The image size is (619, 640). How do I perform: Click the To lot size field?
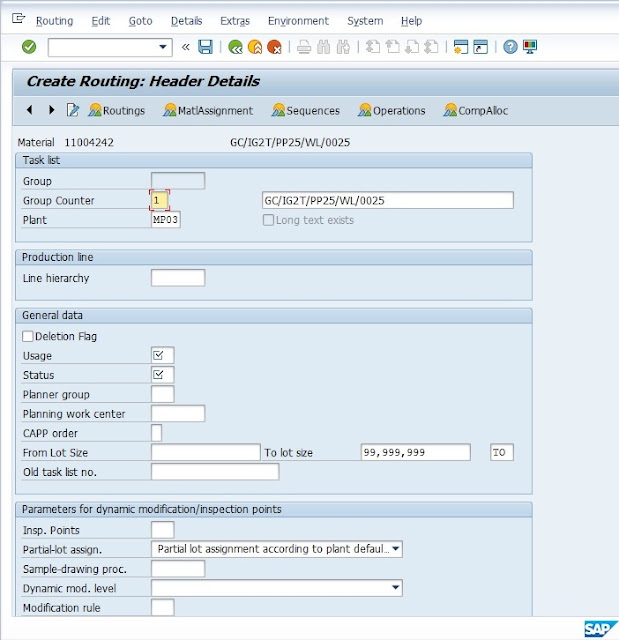[x=416, y=452]
